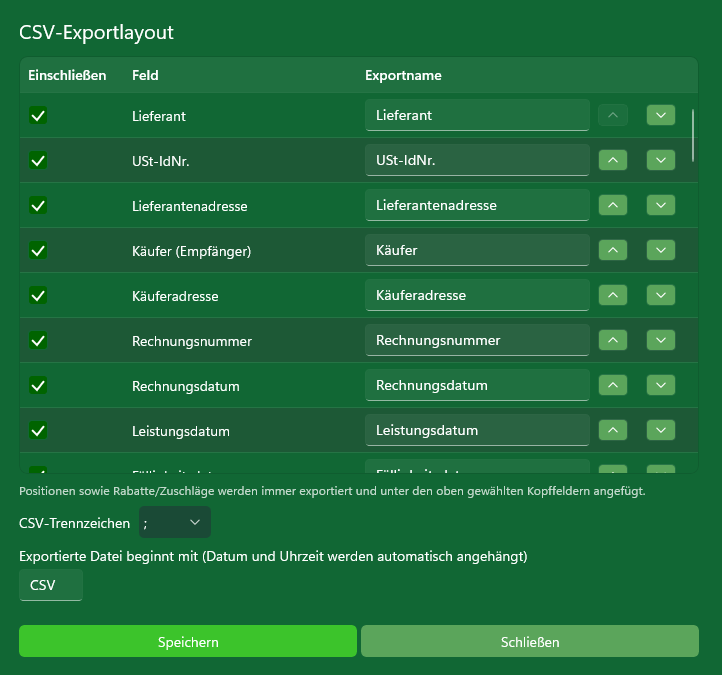Move the Rechnungsnummer row down
The width and height of the screenshot is (722, 675).
661,340
